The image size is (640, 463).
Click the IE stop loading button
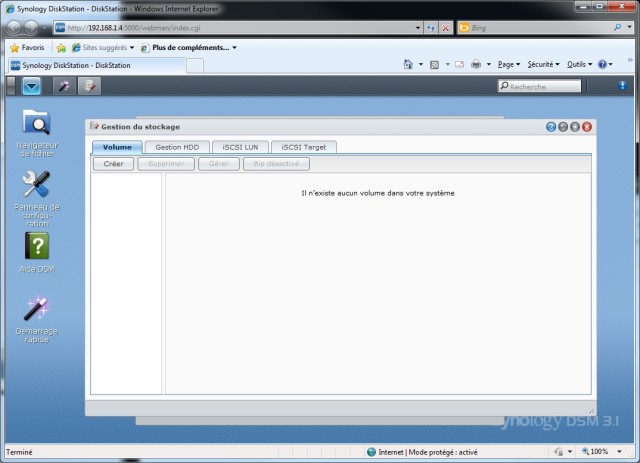tap(446, 28)
